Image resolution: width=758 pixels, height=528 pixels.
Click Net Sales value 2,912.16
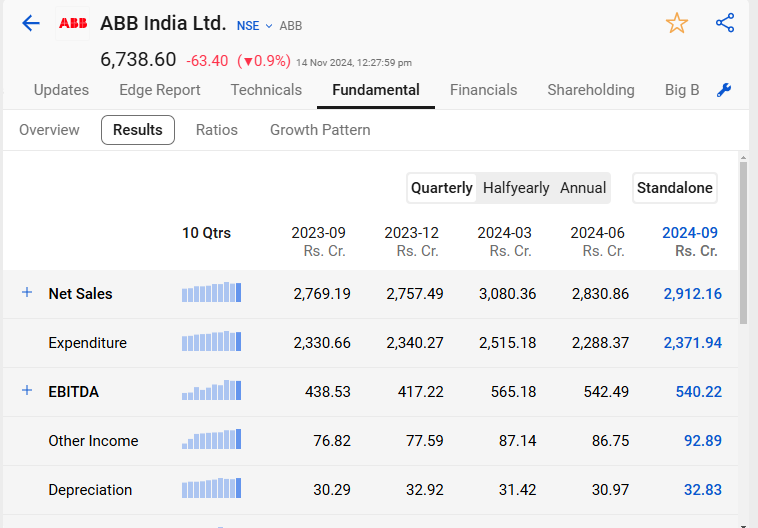point(692,293)
